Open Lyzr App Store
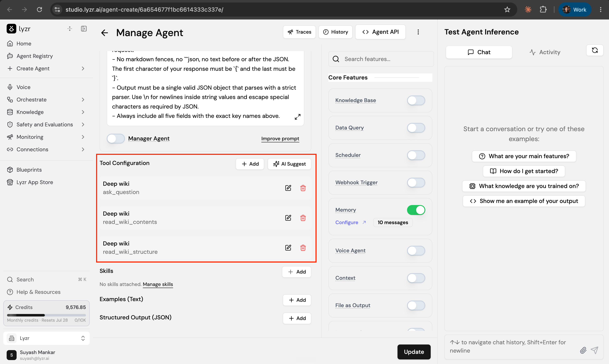The width and height of the screenshot is (609, 364). (x=35, y=182)
